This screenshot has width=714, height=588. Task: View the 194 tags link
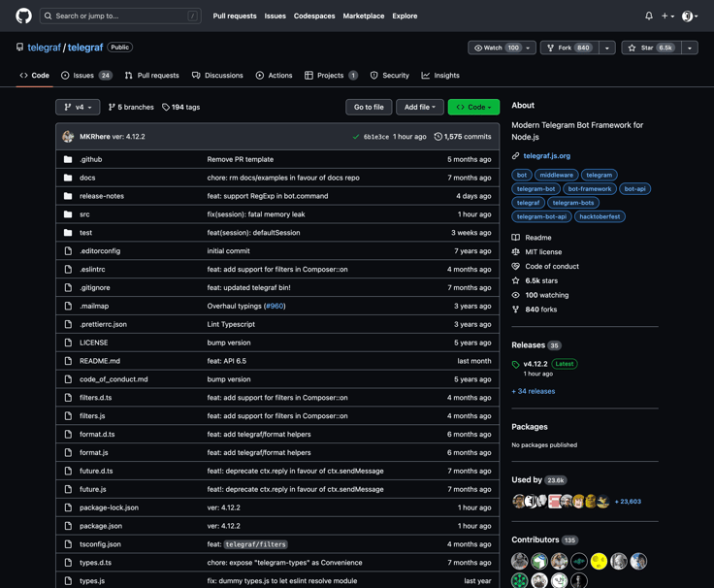(180, 107)
